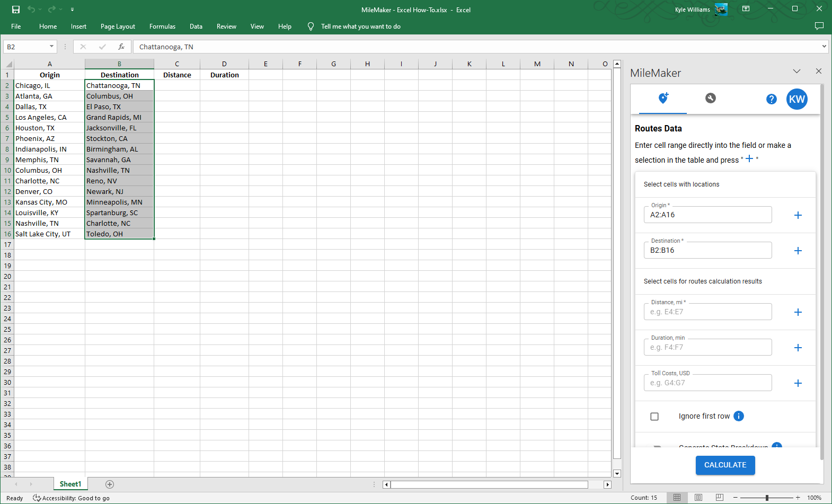
Task: Enable the Ignore first row checkbox
Action: [x=654, y=417]
